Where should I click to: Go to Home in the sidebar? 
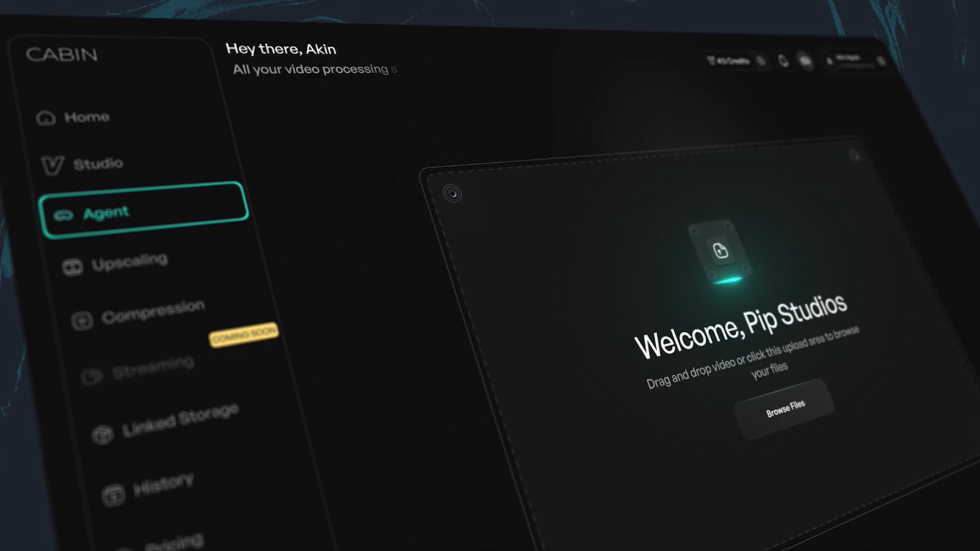pyautogui.click(x=73, y=117)
